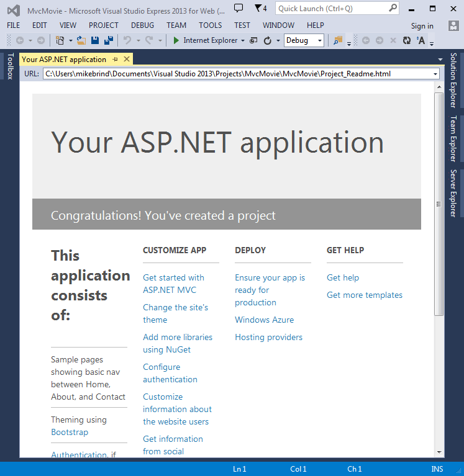Click the Sign in link
464x476 pixels.
[x=422, y=26]
